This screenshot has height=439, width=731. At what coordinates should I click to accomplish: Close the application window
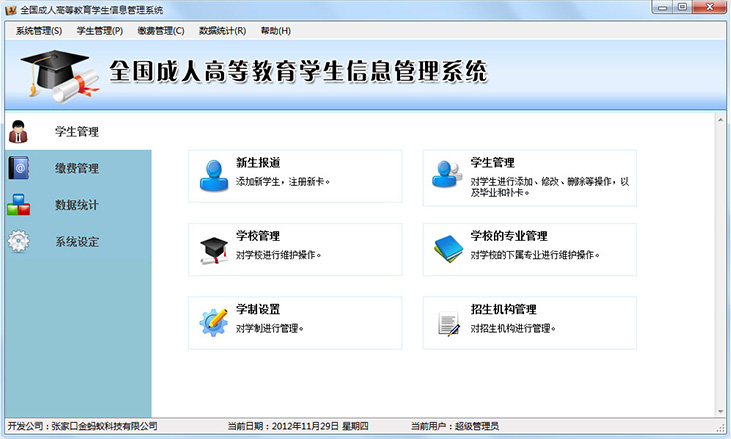click(x=709, y=7)
